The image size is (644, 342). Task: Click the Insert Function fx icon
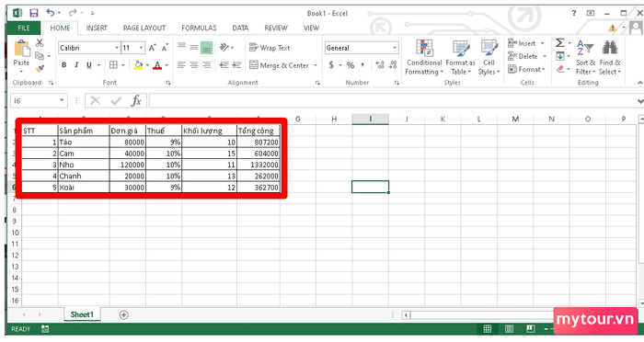click(136, 100)
